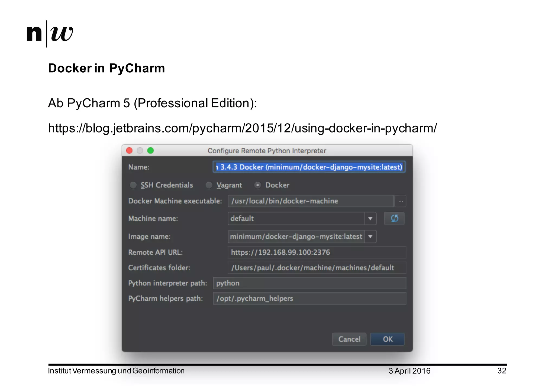Open the blog.jetbrains.com PyCharm Docker link
Viewport: 555px width, 392px height.
(242, 128)
